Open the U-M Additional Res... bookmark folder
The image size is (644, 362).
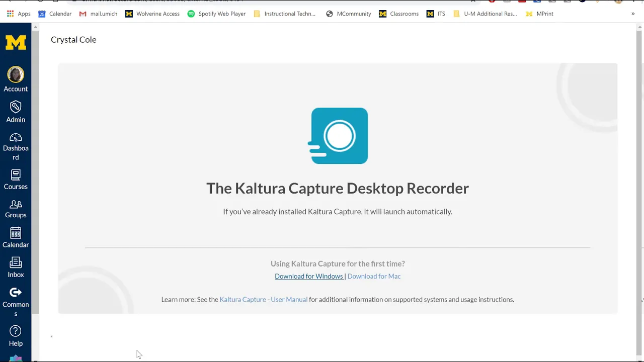(485, 14)
